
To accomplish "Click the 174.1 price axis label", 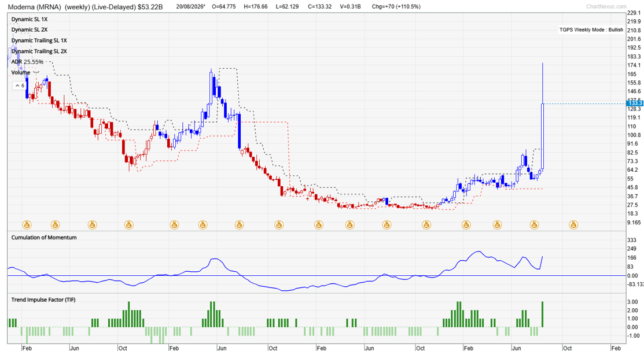I will (x=634, y=65).
